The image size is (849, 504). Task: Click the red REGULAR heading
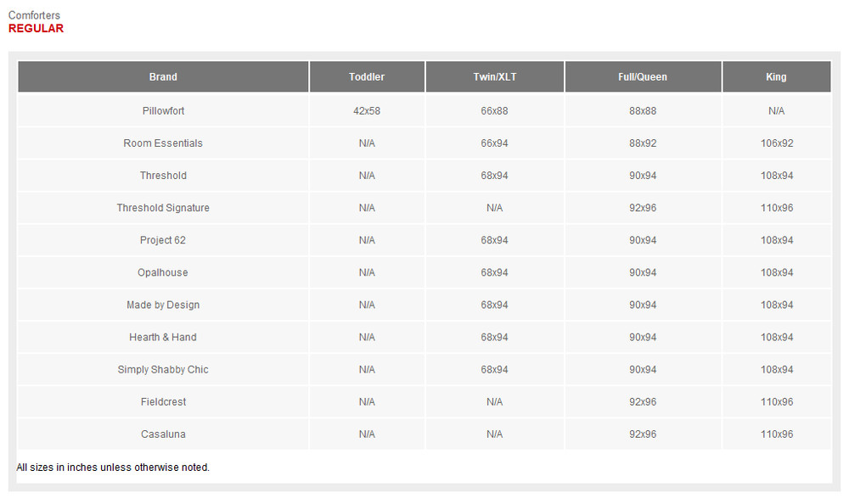36,28
